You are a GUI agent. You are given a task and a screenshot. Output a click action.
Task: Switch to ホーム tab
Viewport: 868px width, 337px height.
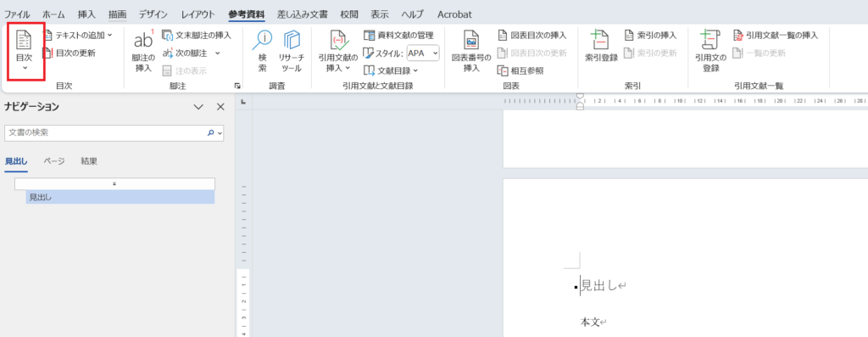[x=53, y=14]
